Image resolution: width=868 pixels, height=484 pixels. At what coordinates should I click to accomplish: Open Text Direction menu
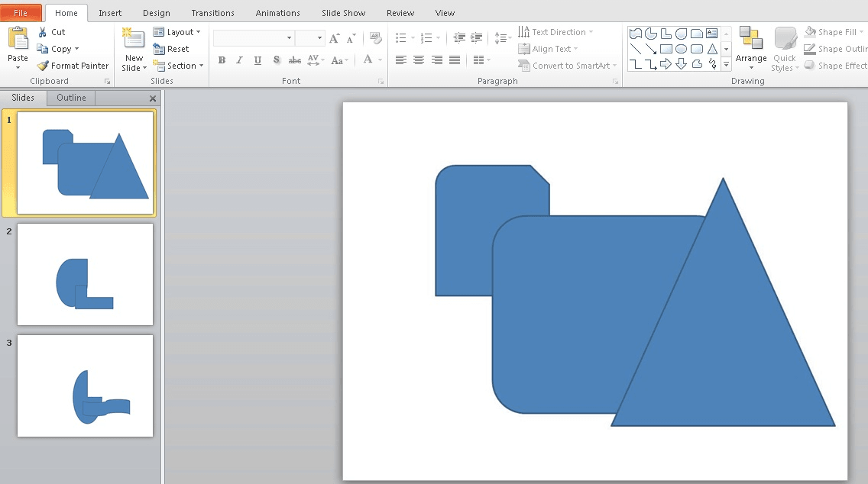555,32
